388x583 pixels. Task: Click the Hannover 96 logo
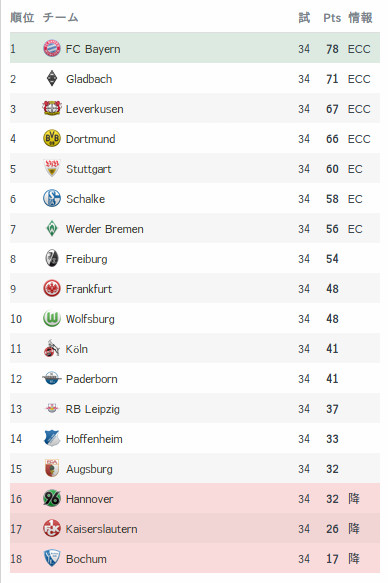click(x=52, y=499)
